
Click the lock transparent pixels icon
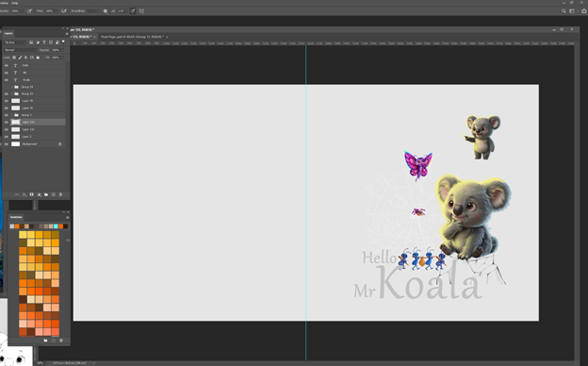coord(14,58)
